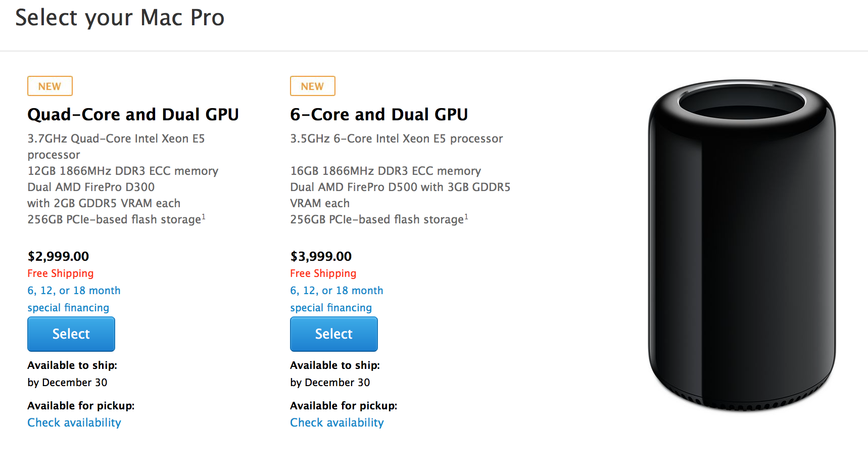Click the Select button for the Quad-Core Mac Pro
The width and height of the screenshot is (868, 469).
coord(71,334)
